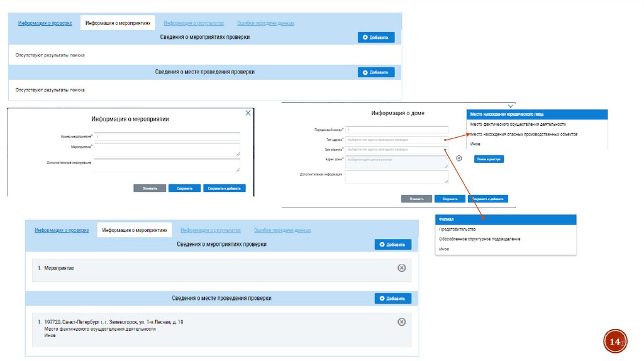Add entry under top «Сведения о мероприятиях проверки»
The image size is (644, 361).
[x=376, y=38]
